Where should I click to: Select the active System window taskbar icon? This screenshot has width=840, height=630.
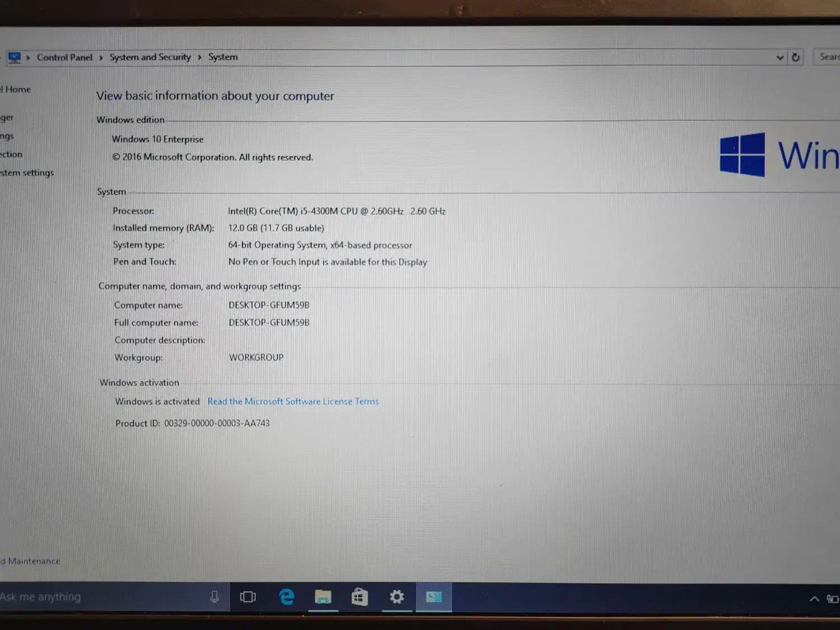434,597
